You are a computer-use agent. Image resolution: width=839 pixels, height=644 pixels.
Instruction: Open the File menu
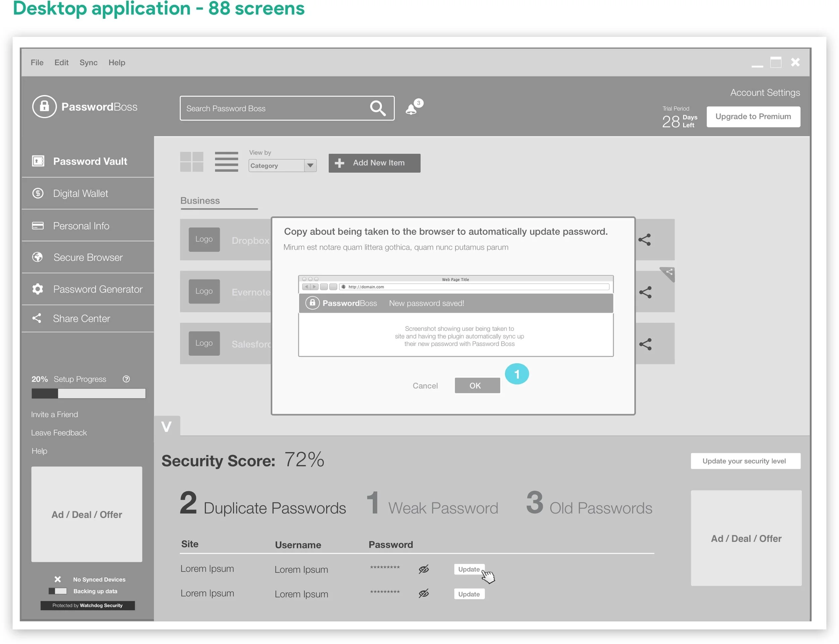pos(37,62)
